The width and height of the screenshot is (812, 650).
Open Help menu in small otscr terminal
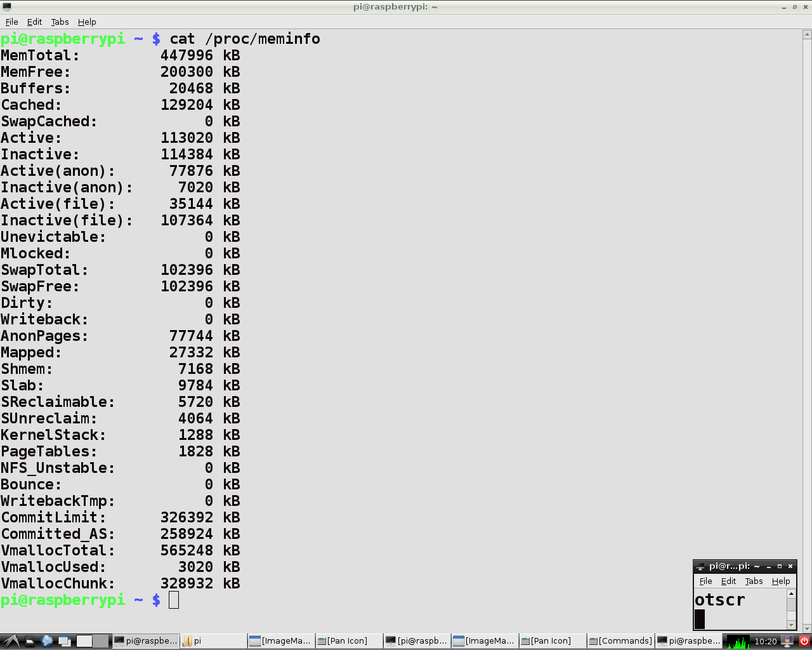tap(781, 581)
